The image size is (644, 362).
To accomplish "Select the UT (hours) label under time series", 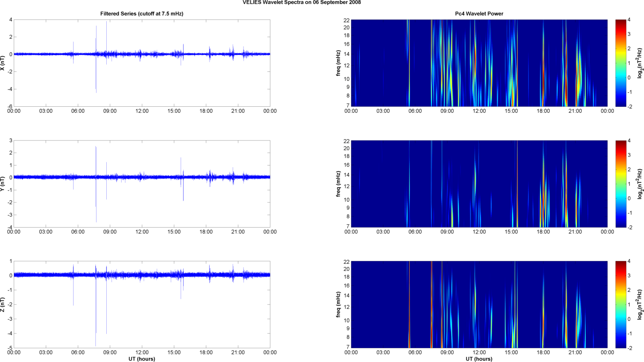I will point(142,359).
